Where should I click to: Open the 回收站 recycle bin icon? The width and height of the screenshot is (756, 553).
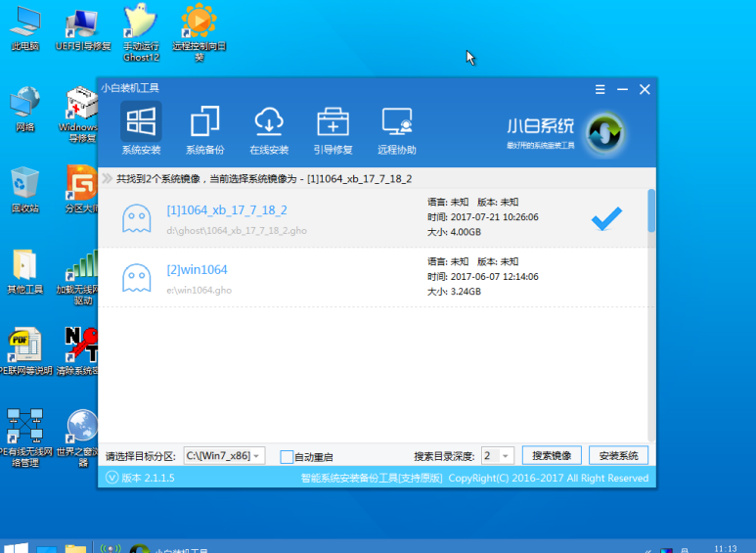(25, 190)
